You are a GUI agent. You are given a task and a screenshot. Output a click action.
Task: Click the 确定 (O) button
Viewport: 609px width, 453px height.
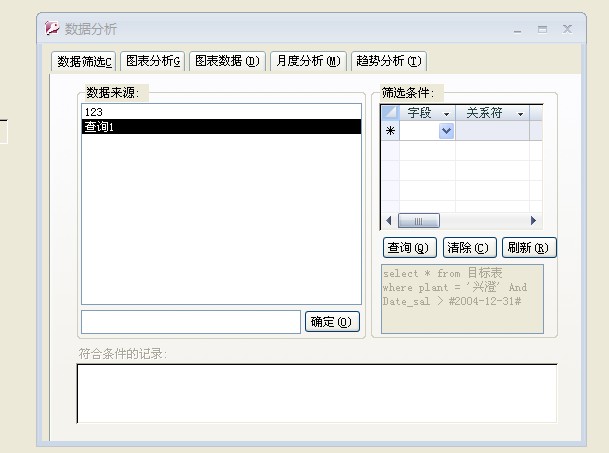point(332,322)
